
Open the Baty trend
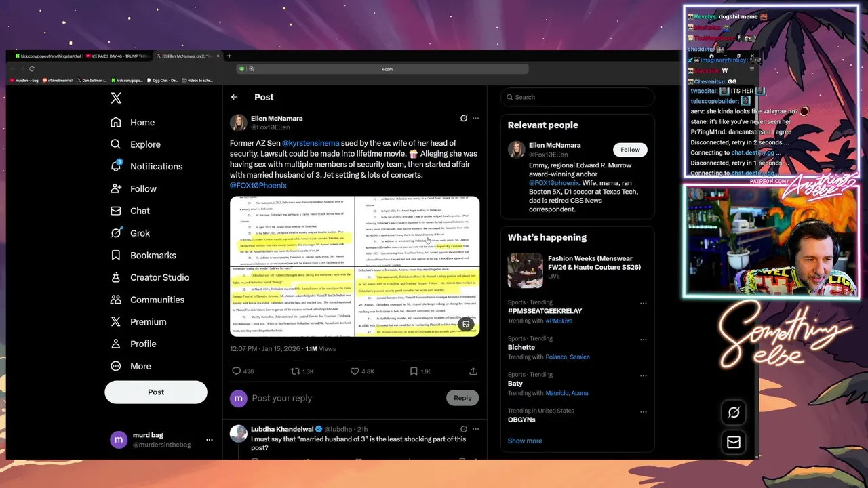pos(515,384)
